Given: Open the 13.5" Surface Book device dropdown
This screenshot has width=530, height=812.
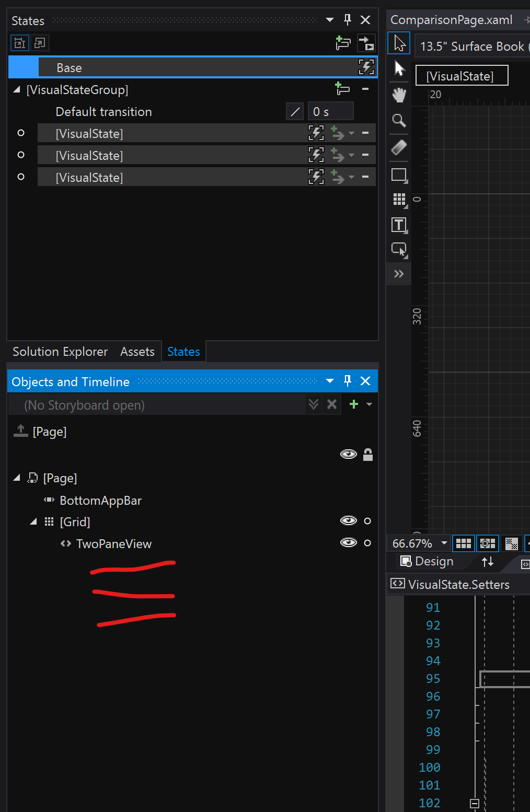Looking at the screenshot, I should click(x=472, y=46).
